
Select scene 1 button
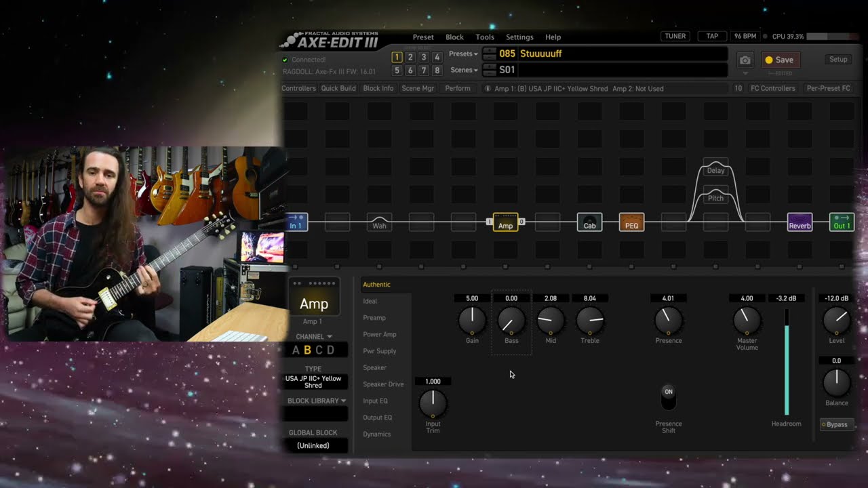pyautogui.click(x=397, y=58)
